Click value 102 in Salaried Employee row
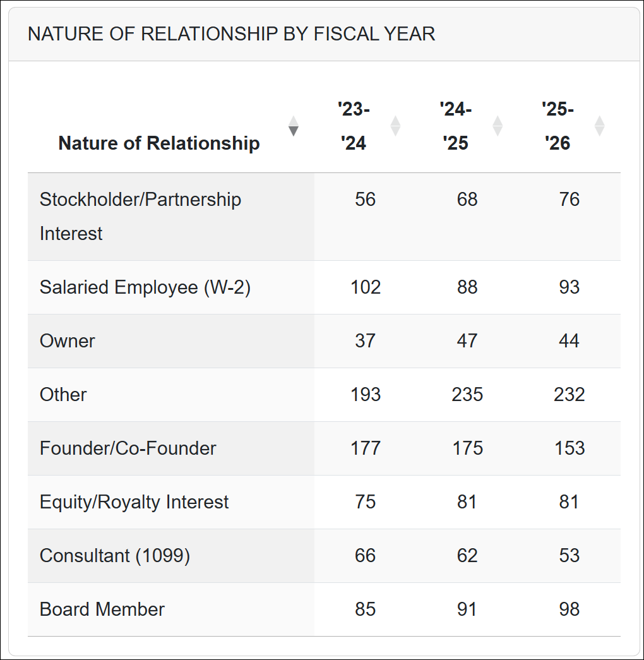The height and width of the screenshot is (660, 644). click(x=366, y=287)
